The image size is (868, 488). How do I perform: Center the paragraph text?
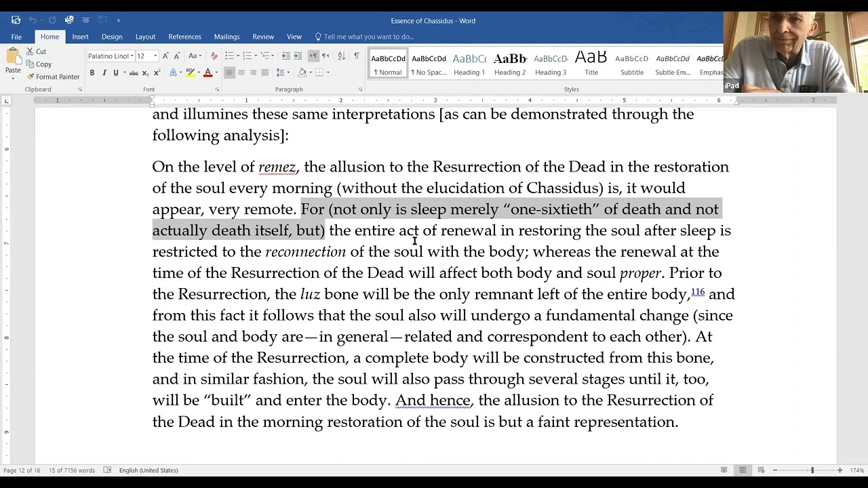pyautogui.click(x=241, y=73)
